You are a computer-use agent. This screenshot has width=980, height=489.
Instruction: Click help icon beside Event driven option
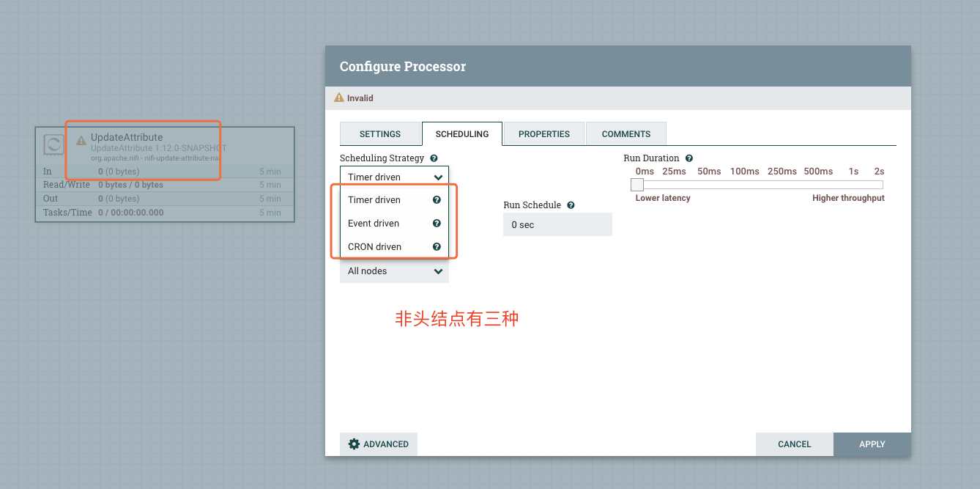coord(437,223)
